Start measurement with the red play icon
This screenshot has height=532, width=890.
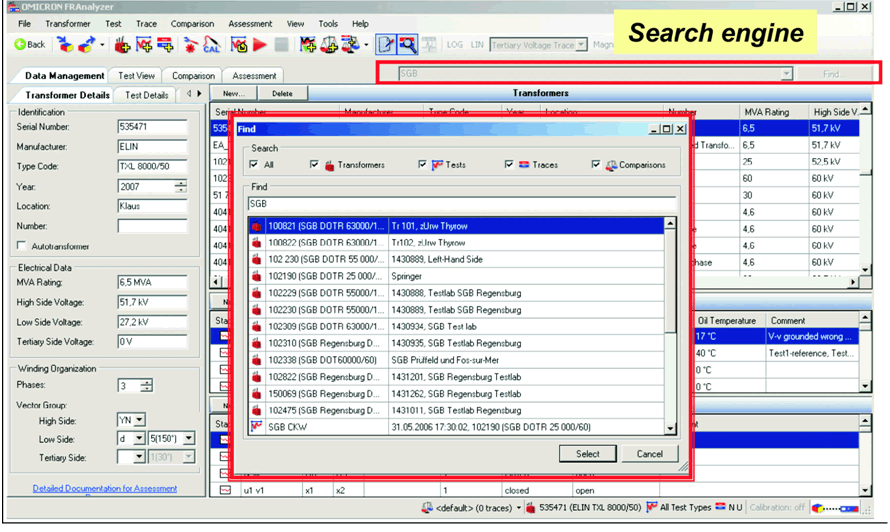click(x=259, y=44)
